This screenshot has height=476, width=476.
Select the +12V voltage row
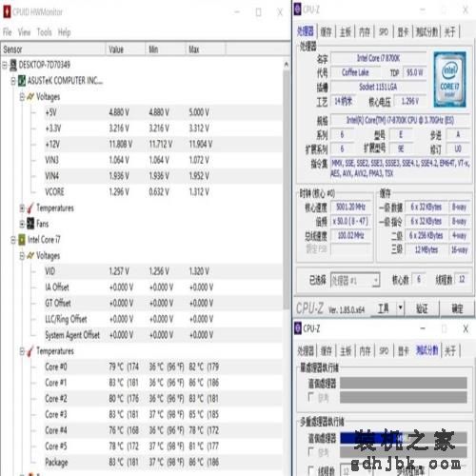163,144
